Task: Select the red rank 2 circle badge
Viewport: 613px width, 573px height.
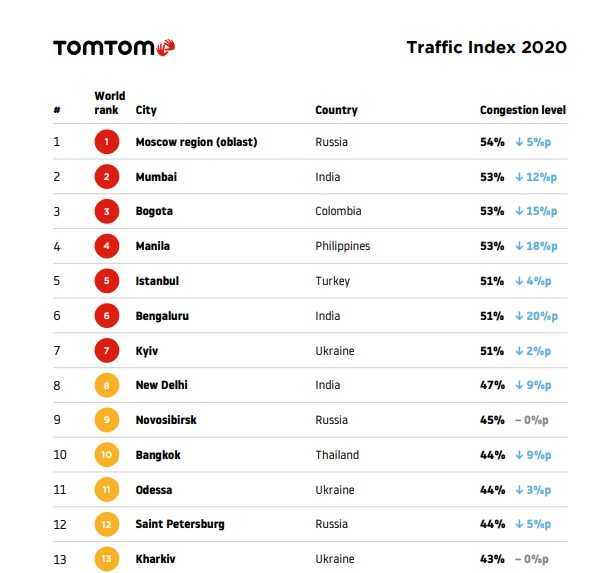Action: pos(107,177)
